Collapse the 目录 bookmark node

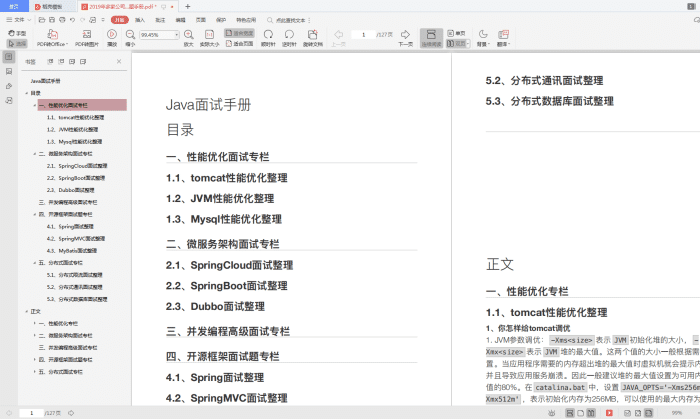pos(26,93)
